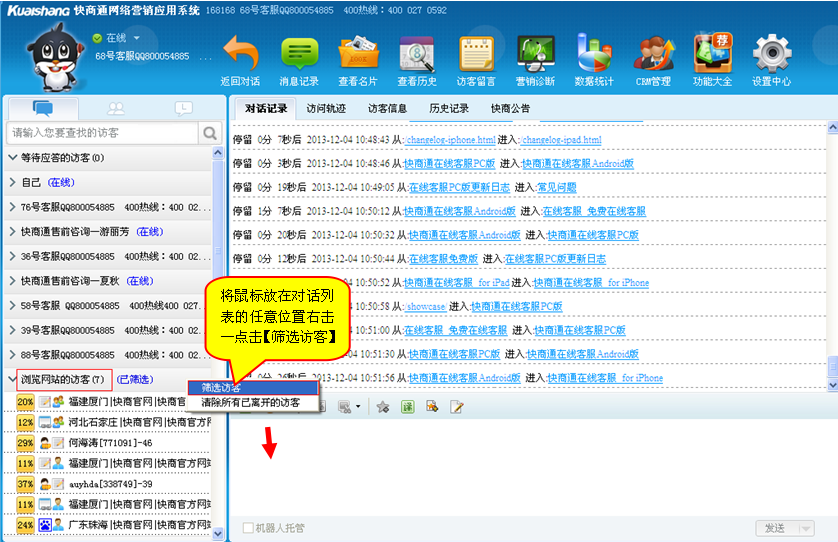Viewport: 838px width, 542px height.
Task: Click the visitor search input field
Action: 102,133
